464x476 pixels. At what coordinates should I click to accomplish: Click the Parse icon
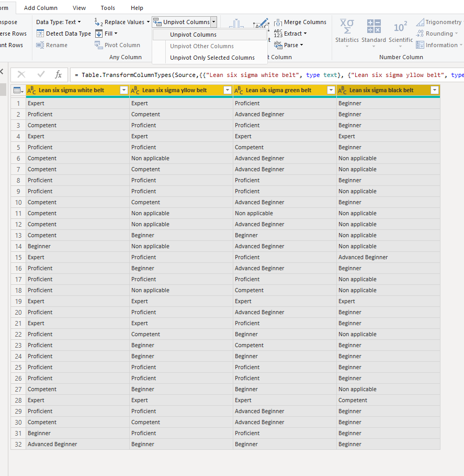(x=278, y=45)
